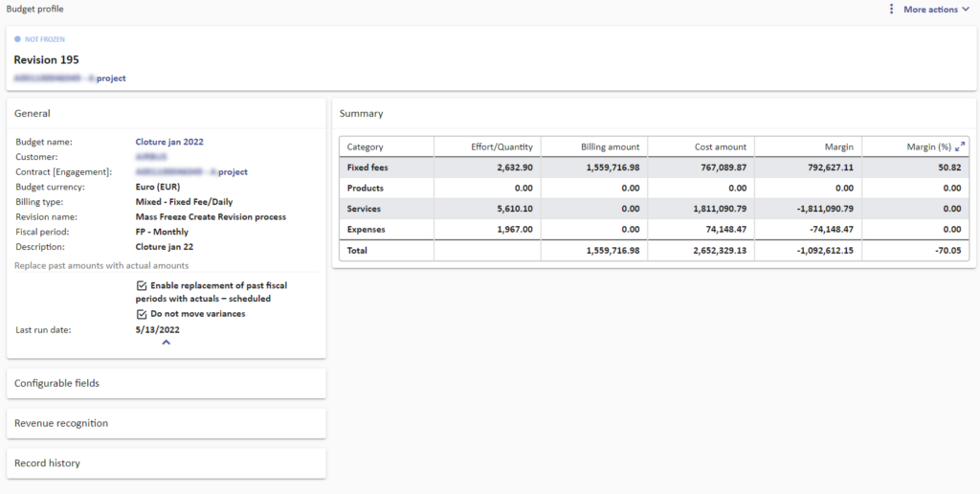
Task: Click Mass Freeze Create Revision process value
Action: click(211, 217)
